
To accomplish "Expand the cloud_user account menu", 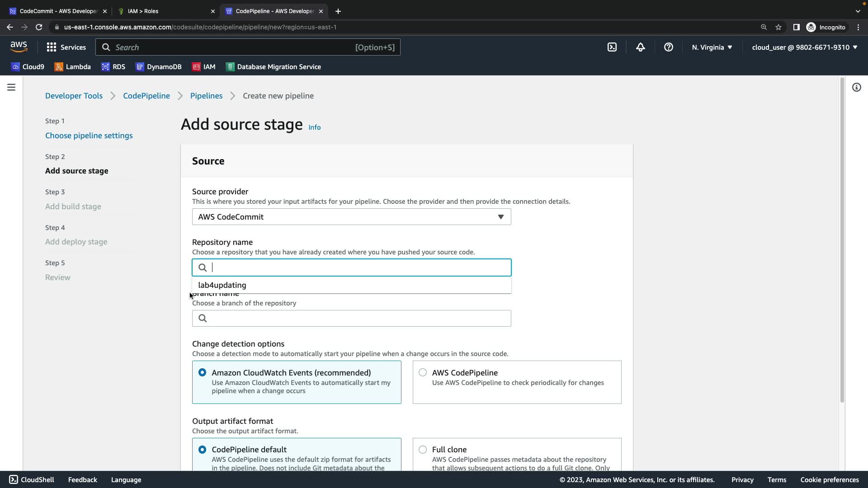I will coord(804,47).
